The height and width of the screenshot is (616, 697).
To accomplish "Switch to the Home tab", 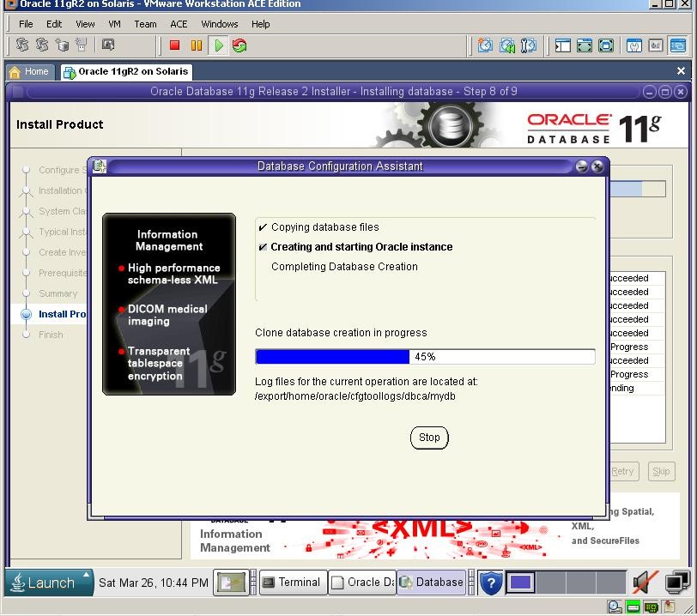I will 29,72.
